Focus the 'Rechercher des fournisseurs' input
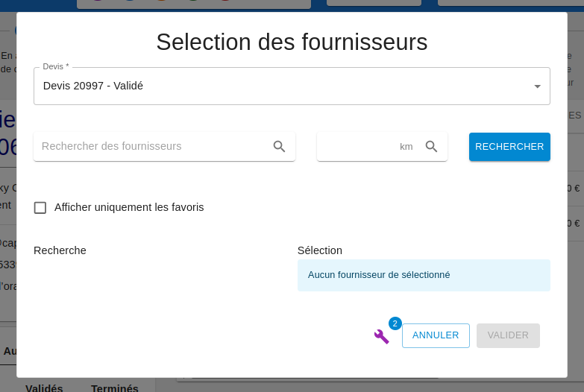Screen dimensions: 584x392 tap(153, 147)
